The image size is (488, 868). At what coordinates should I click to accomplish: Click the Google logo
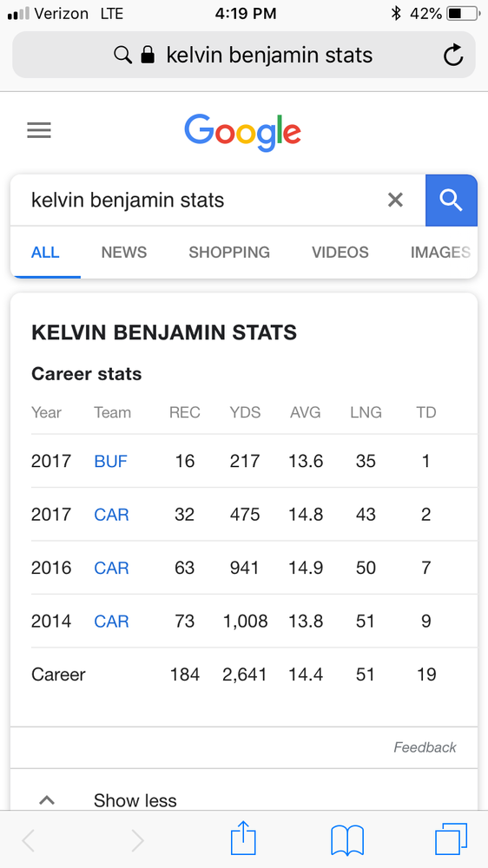242,133
